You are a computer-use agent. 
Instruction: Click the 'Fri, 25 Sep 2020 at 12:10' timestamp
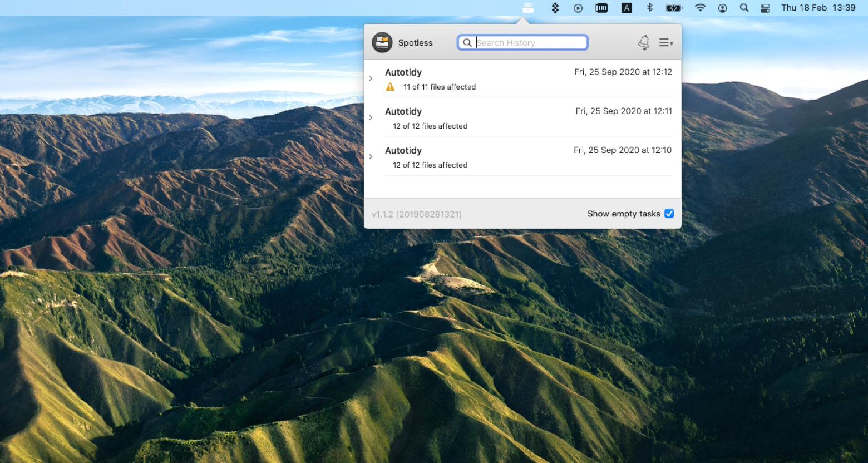(623, 150)
